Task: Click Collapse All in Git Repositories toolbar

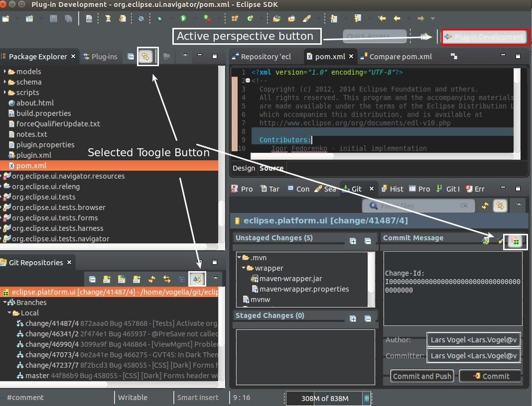Action: (92, 279)
